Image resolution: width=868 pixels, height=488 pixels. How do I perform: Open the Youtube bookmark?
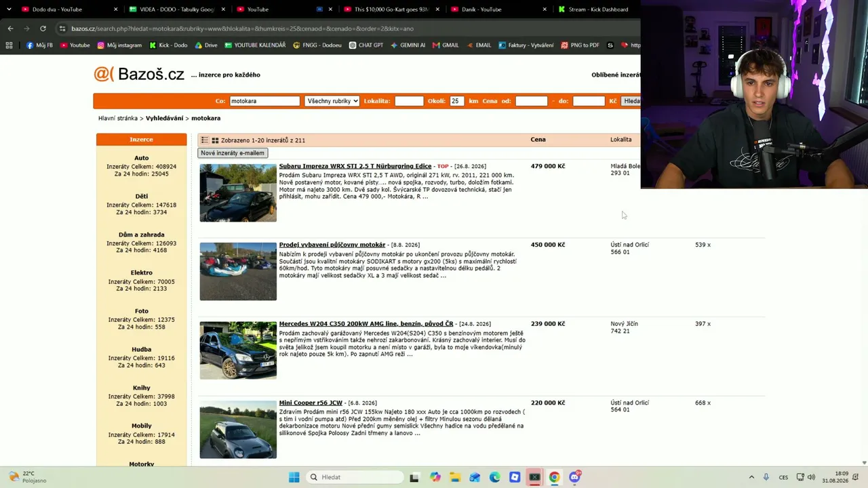pos(75,45)
